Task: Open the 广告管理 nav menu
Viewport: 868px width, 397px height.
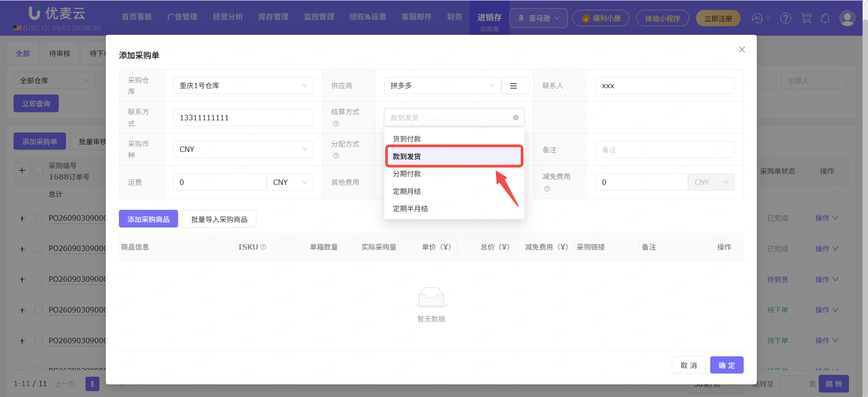Action: [x=182, y=17]
